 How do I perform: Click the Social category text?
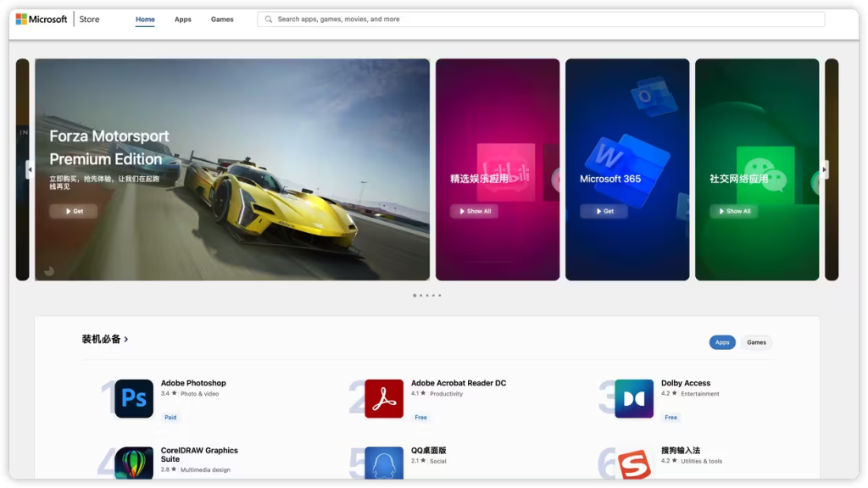[438, 461]
